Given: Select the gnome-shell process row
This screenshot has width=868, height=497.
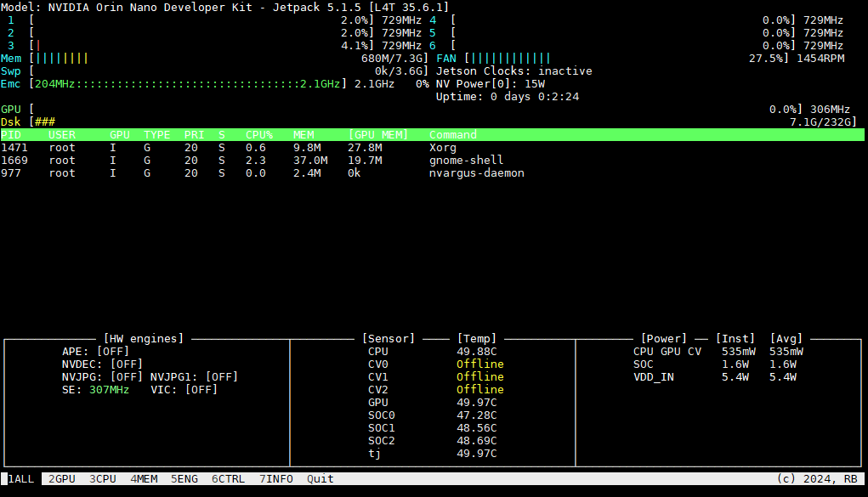Looking at the screenshot, I should (433, 160).
